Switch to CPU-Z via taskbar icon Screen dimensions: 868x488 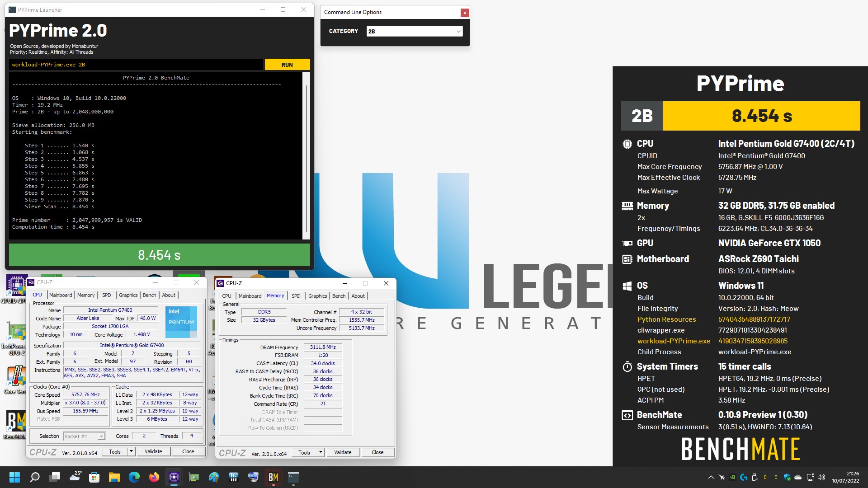tap(174, 477)
